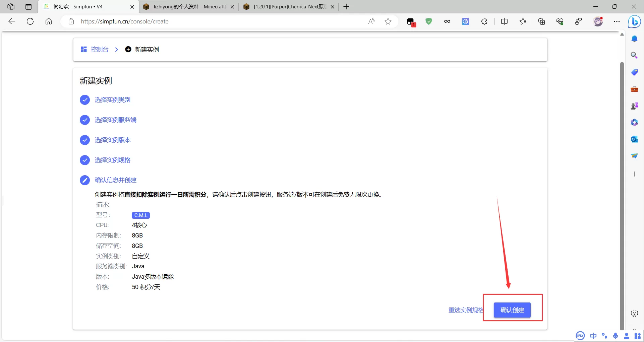Open a new browser tab
Image resolution: width=644 pixels, height=342 pixels.
tap(346, 7)
